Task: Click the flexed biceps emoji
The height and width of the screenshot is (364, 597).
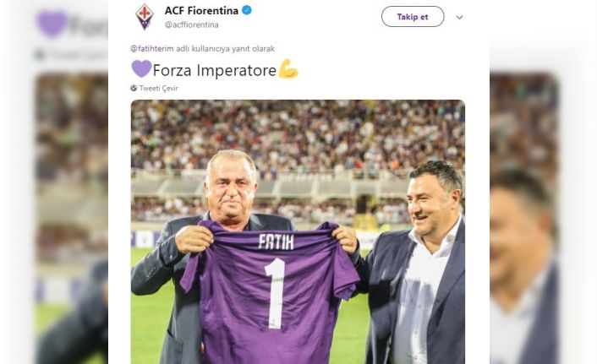Action: point(288,69)
